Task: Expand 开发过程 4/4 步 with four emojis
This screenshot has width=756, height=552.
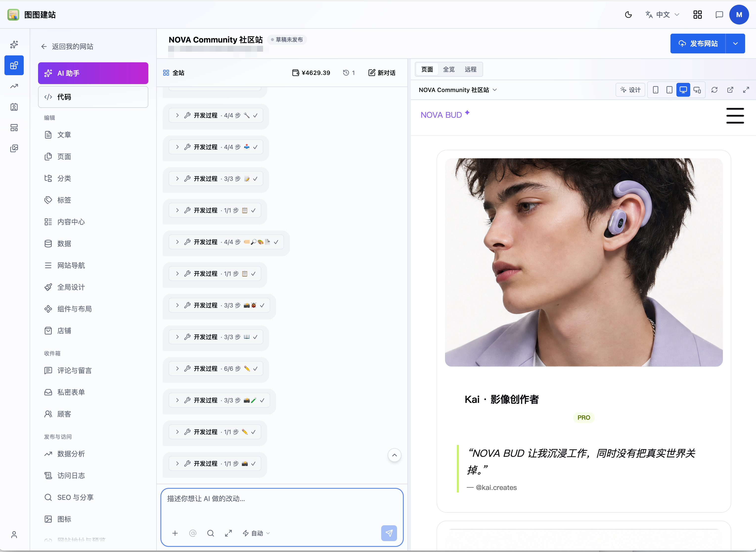Action: [x=226, y=242]
